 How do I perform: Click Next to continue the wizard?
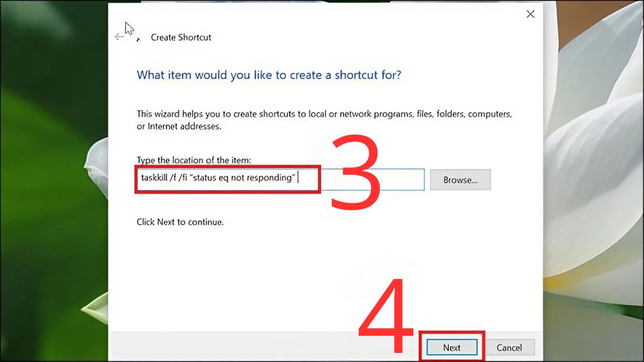click(451, 347)
